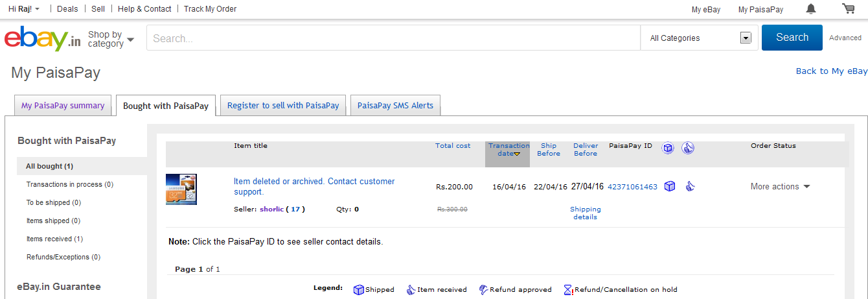The height and width of the screenshot is (299, 868).
Task: Go Back to My eBay
Action: 832,71
